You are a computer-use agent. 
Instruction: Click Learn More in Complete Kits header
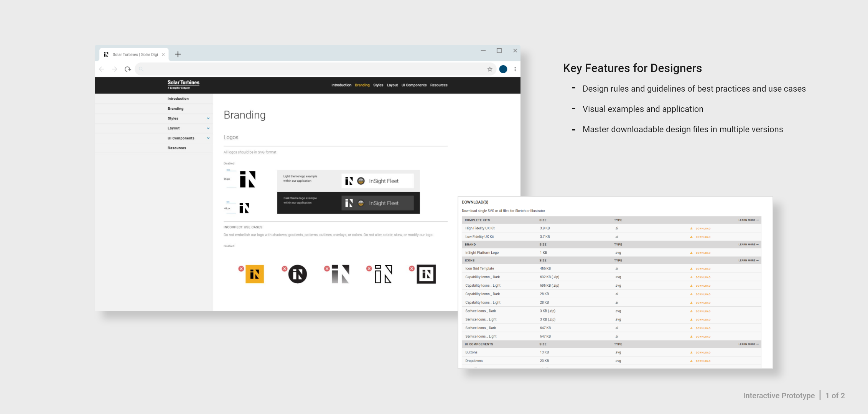(x=748, y=220)
